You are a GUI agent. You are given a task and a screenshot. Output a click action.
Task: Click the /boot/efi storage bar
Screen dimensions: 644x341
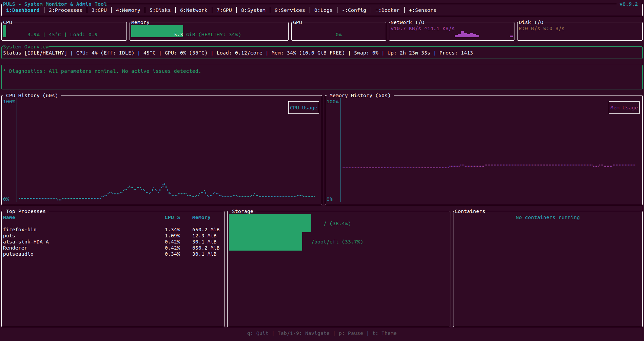(266, 241)
